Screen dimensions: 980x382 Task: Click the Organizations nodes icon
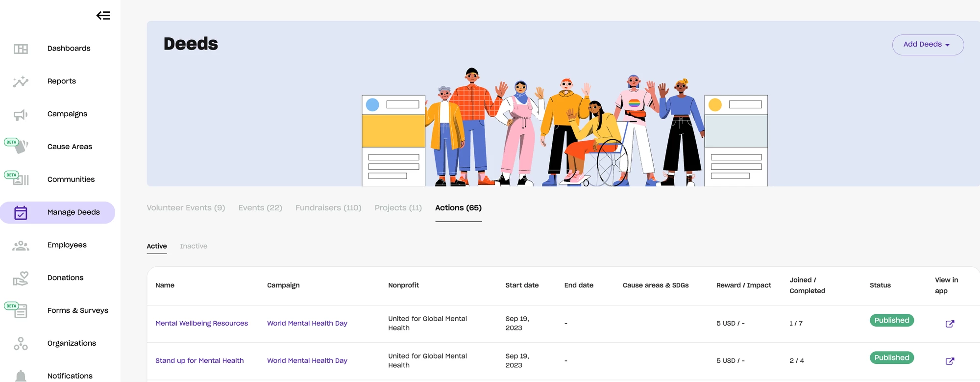point(21,344)
